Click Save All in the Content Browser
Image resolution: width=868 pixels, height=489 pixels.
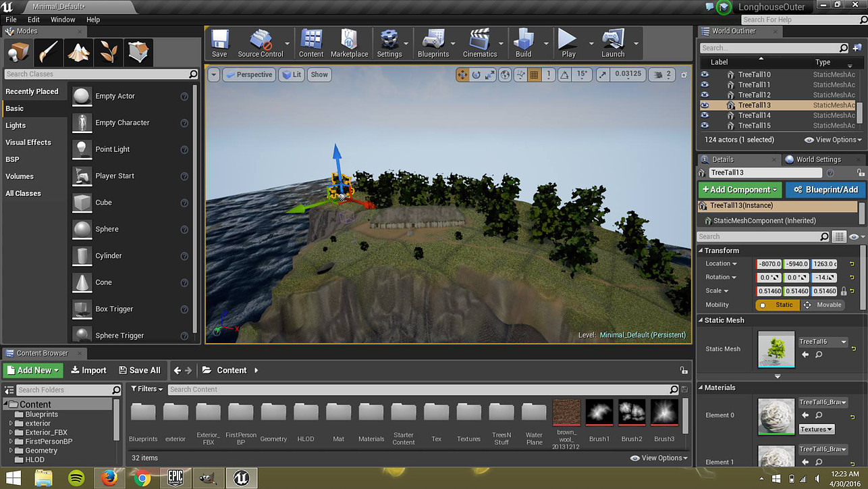(140, 370)
